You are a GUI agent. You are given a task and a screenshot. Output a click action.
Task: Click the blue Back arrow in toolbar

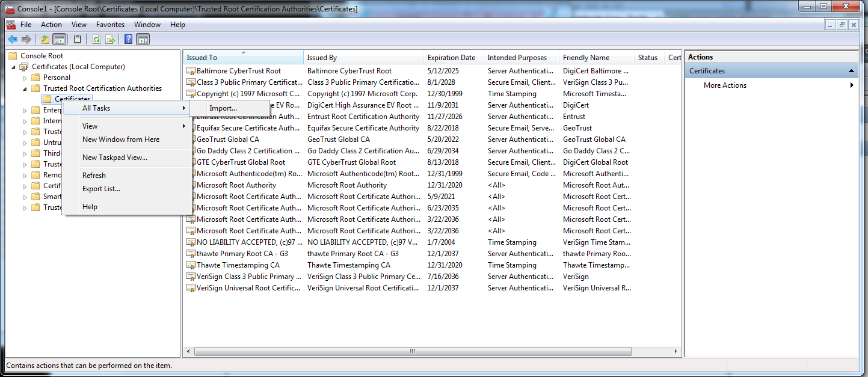(12, 40)
